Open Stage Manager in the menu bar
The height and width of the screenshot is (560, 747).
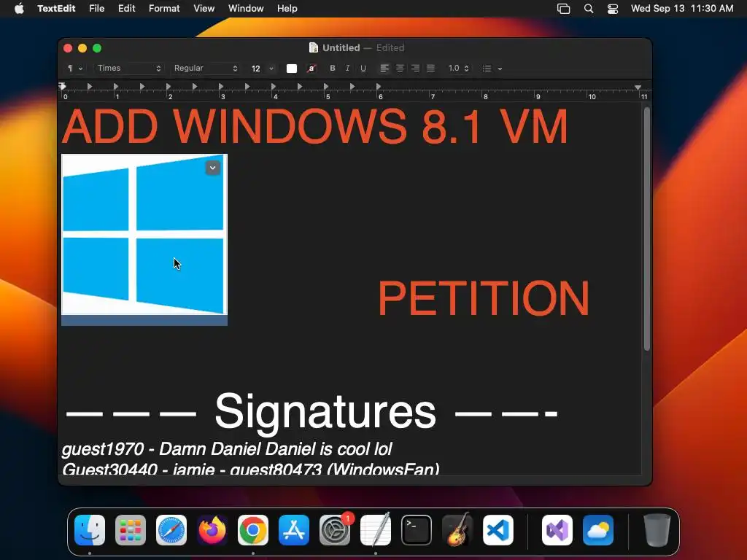(564, 9)
